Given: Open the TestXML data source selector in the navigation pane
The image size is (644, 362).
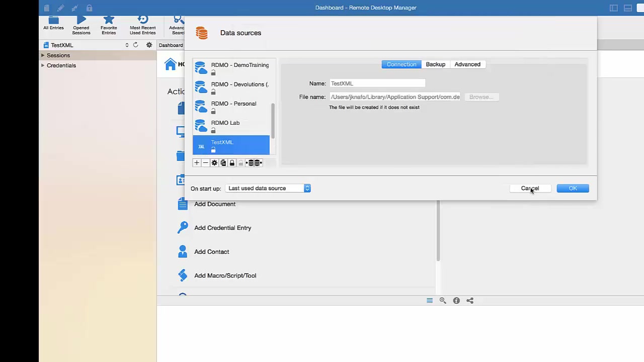Looking at the screenshot, I should tap(86, 45).
